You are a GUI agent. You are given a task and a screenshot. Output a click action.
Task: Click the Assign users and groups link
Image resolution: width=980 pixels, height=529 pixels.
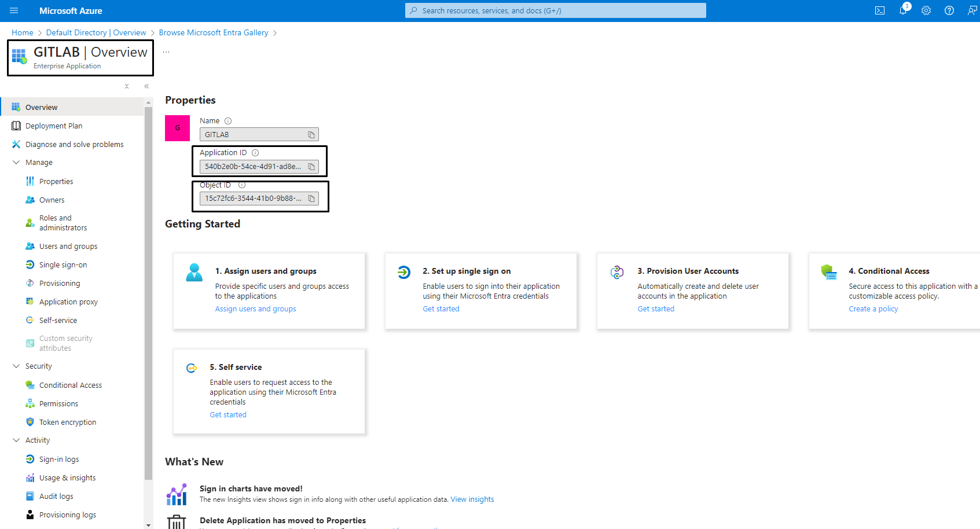pos(255,309)
